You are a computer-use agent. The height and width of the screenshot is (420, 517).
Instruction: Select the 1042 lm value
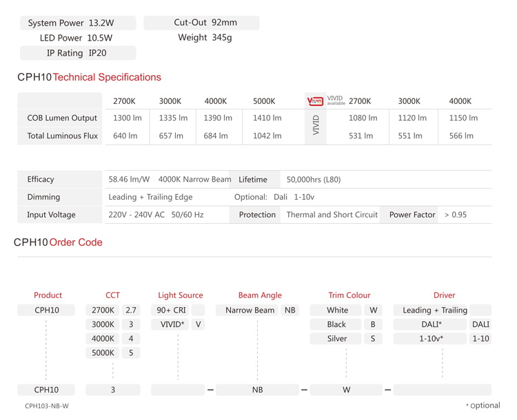pos(267,136)
